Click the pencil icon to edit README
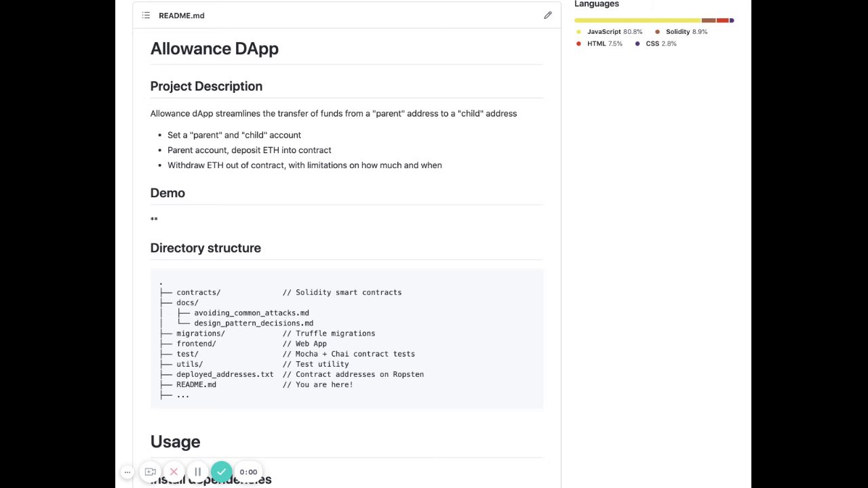 [x=548, y=16]
